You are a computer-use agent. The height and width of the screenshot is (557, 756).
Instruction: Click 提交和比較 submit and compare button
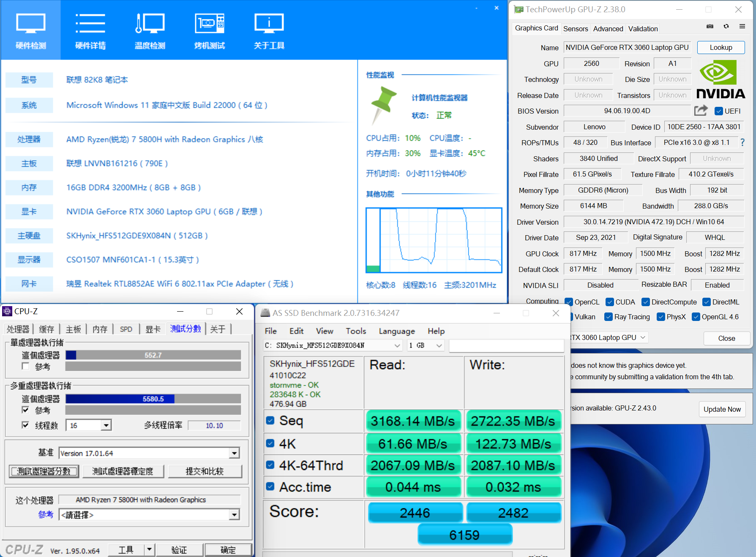tap(205, 471)
